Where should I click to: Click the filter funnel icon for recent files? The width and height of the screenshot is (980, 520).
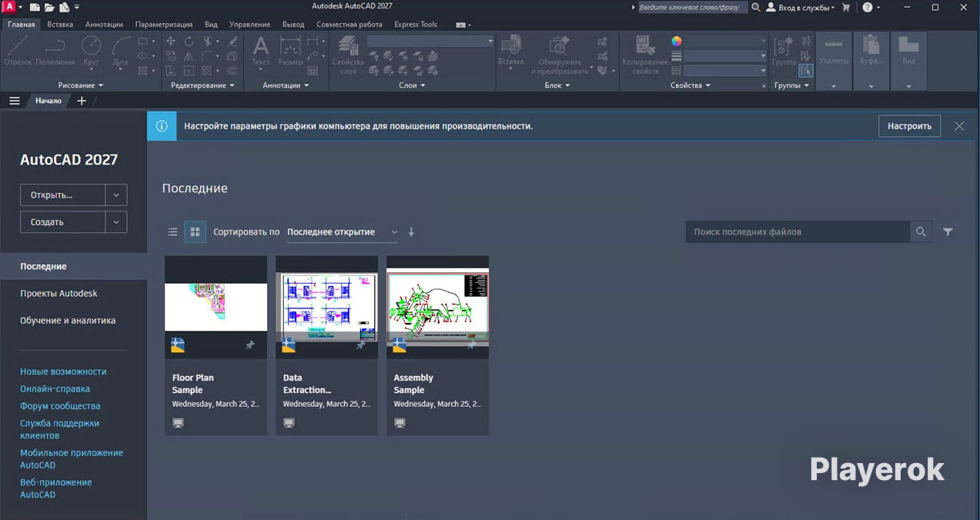[948, 232]
